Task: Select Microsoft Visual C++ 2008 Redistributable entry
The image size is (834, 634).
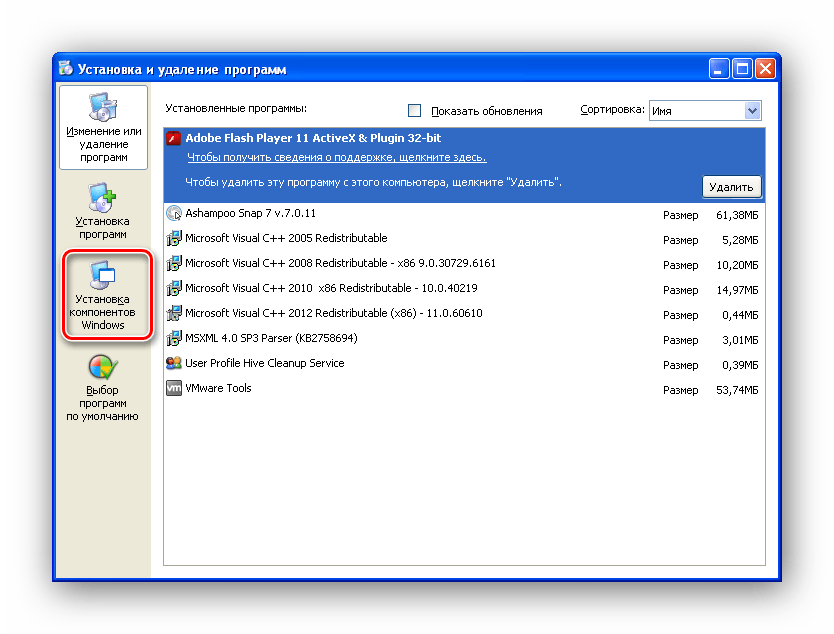Action: (x=340, y=264)
